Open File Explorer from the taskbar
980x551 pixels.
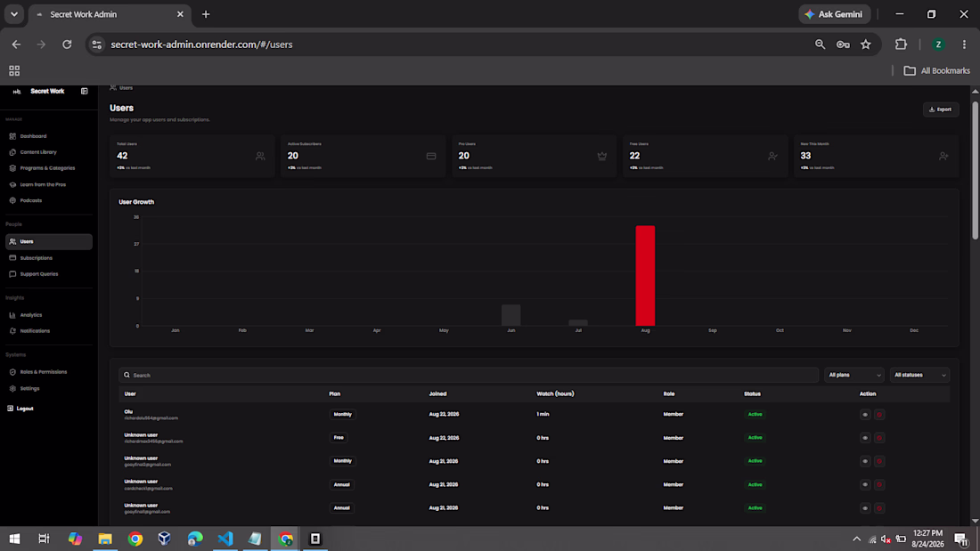(105, 539)
